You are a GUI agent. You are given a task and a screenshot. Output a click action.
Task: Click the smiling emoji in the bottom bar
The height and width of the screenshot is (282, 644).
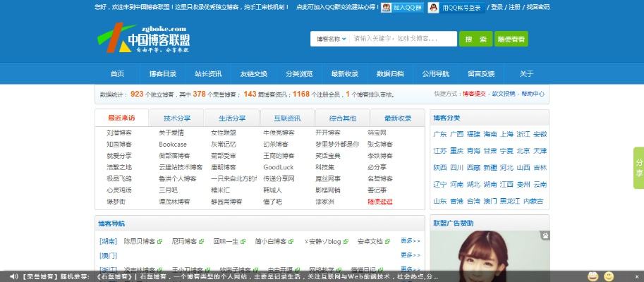pos(609,276)
